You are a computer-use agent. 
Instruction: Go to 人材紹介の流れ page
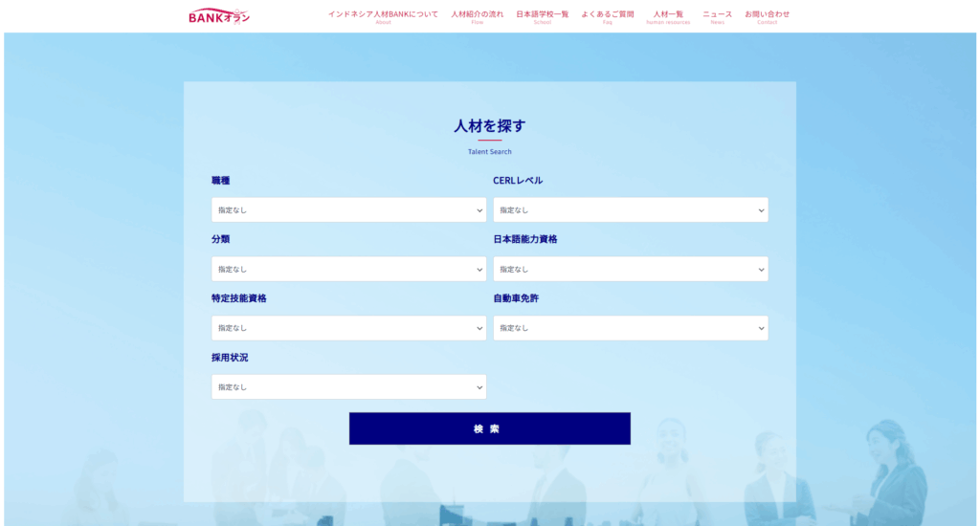coord(477,15)
